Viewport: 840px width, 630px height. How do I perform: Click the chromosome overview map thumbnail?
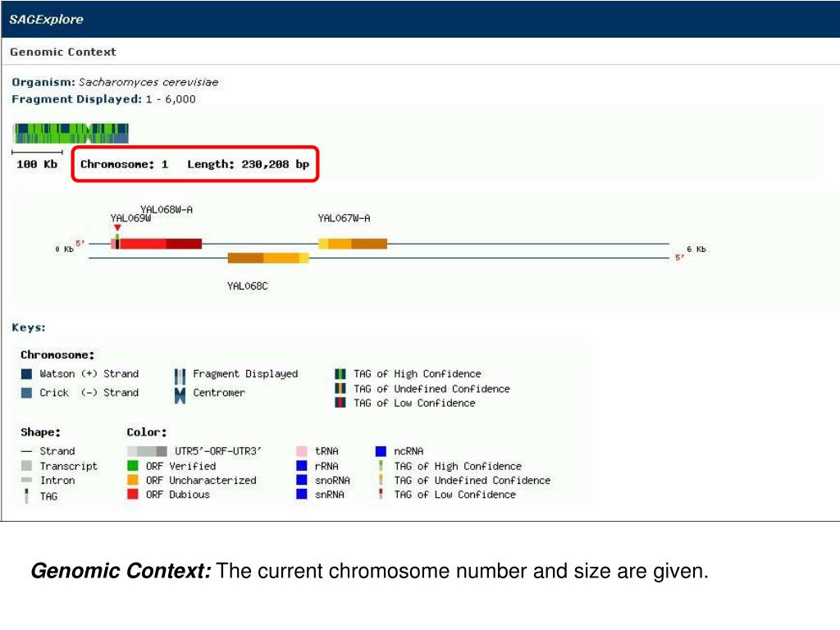point(71,134)
